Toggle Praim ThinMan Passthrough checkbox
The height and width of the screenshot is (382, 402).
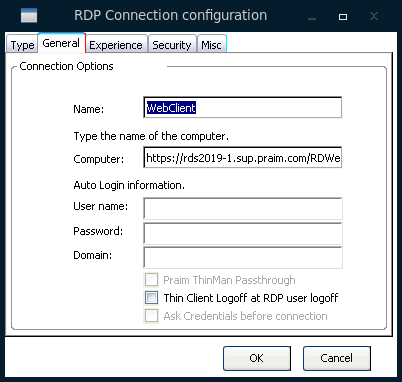point(151,280)
